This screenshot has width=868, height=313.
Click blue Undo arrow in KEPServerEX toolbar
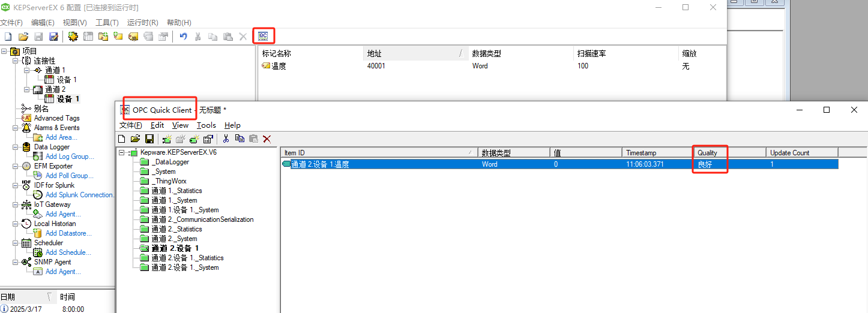[x=183, y=37]
